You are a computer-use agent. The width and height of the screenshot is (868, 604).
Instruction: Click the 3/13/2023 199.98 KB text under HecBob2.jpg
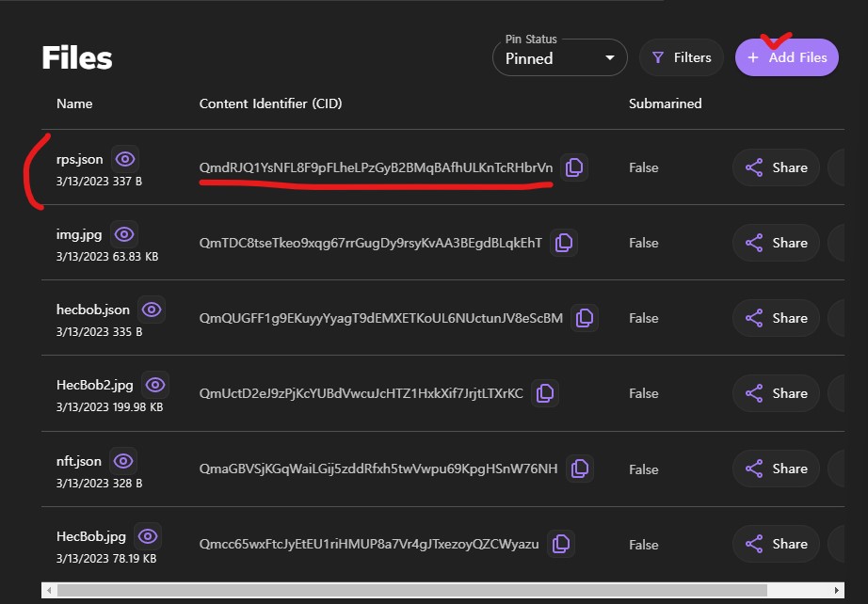click(x=109, y=407)
